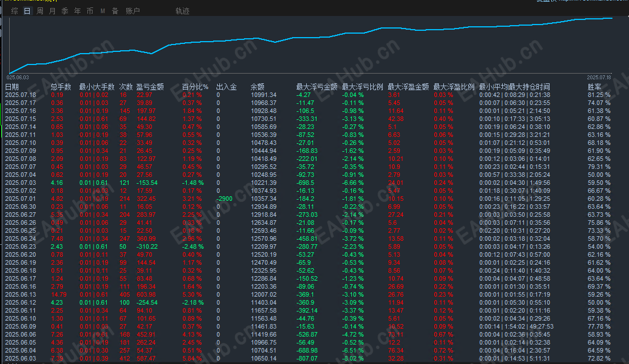This screenshot has height=364, width=629.
Task: Click the loss amount -153.54
Action: tap(147, 183)
